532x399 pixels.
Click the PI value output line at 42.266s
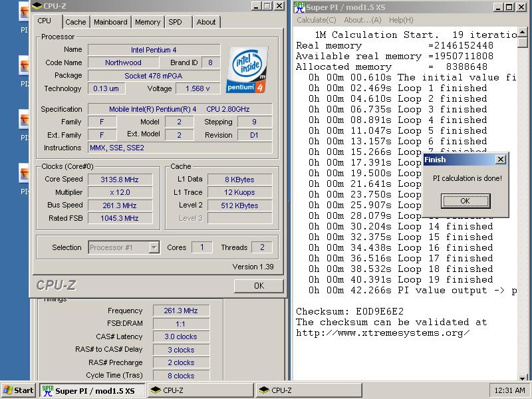tap(412, 290)
